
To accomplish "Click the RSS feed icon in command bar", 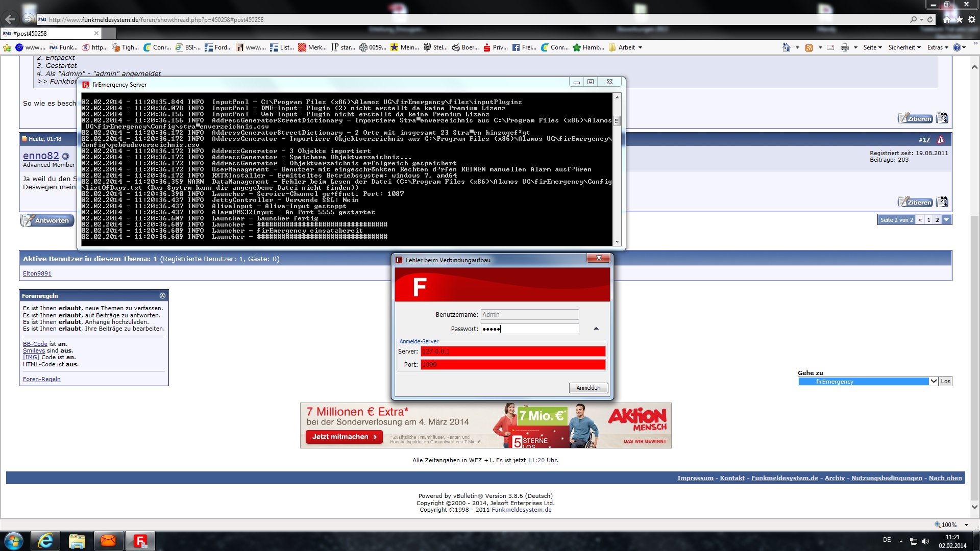I will tap(809, 47).
